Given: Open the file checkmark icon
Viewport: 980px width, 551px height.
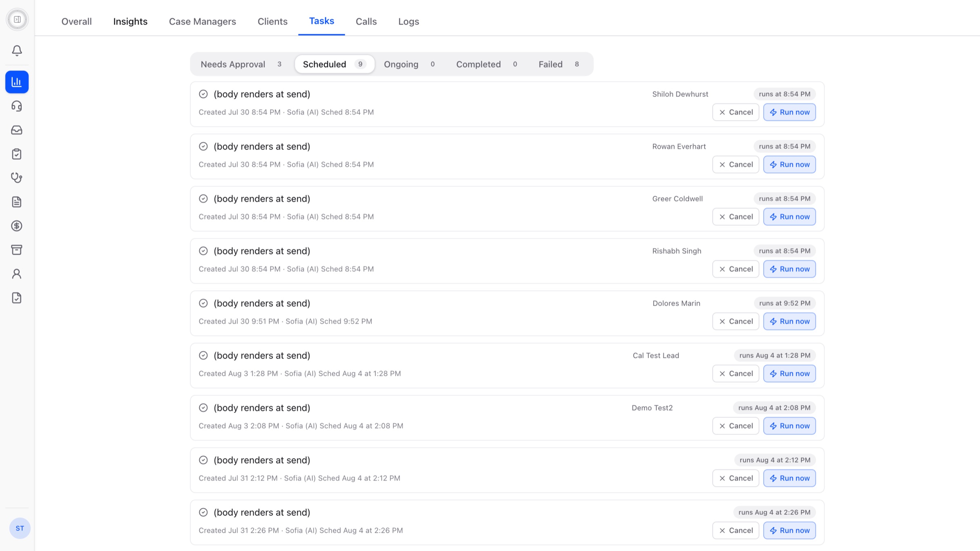Looking at the screenshot, I should click(x=17, y=298).
